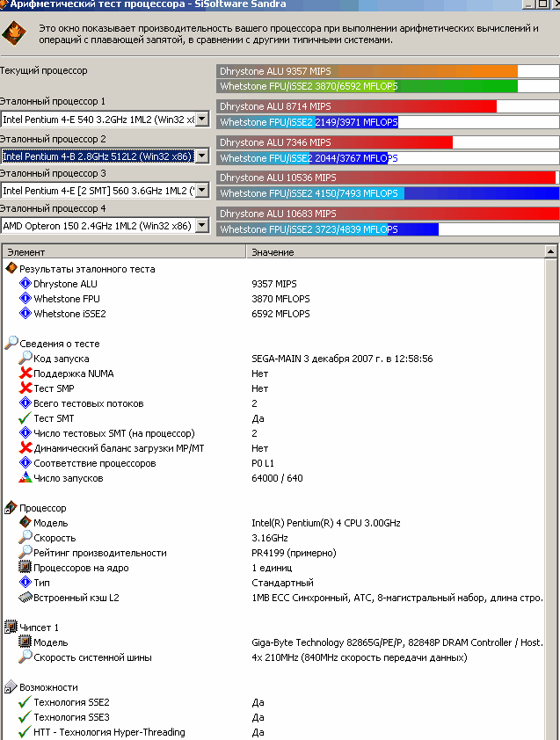Click Intel(R) Pentium(R) 4 CPU 3.00GHz value
The height and width of the screenshot is (740, 560).
(x=326, y=522)
